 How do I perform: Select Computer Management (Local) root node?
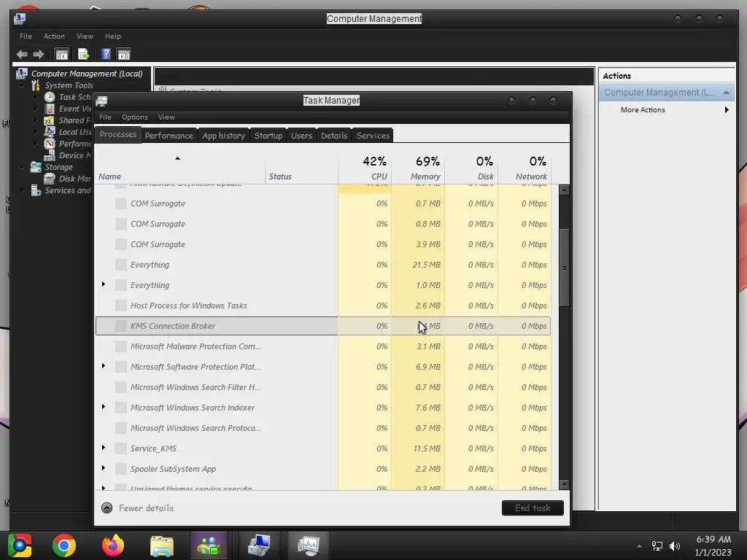(87, 74)
